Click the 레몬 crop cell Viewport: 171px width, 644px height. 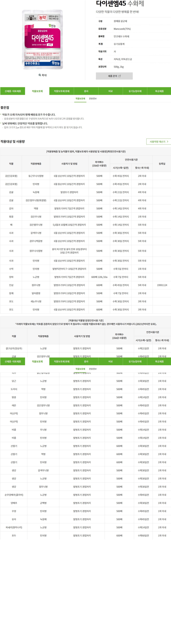point(14,406)
